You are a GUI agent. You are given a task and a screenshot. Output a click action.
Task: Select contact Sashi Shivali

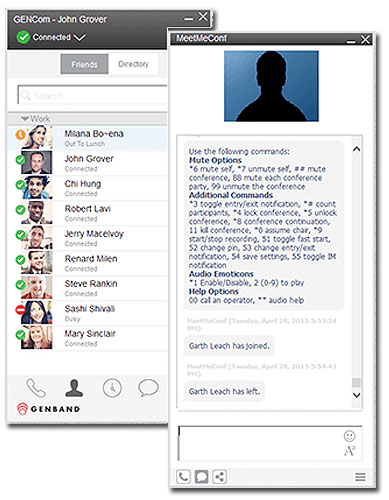(x=88, y=313)
